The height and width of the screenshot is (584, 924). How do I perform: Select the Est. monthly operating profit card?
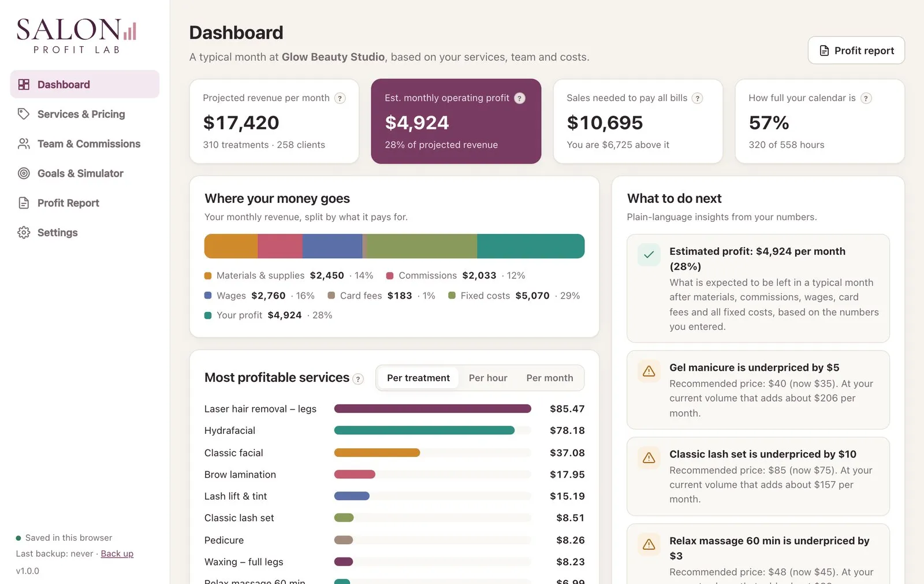[456, 121]
